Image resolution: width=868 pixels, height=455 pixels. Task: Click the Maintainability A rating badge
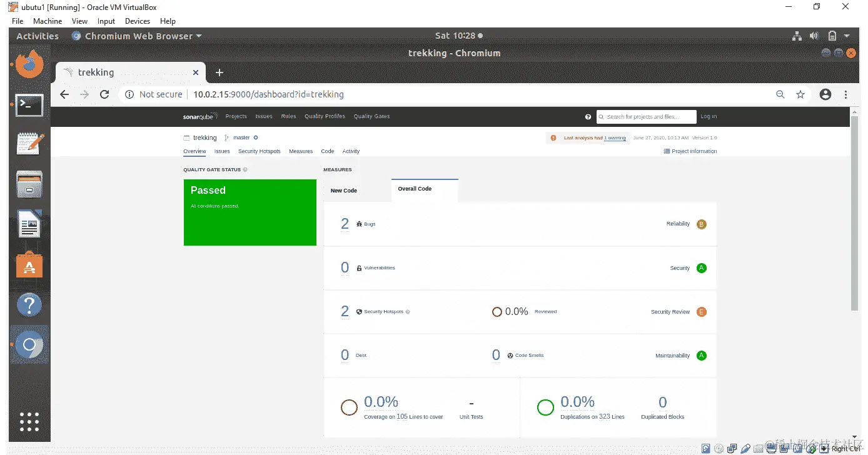click(x=701, y=355)
